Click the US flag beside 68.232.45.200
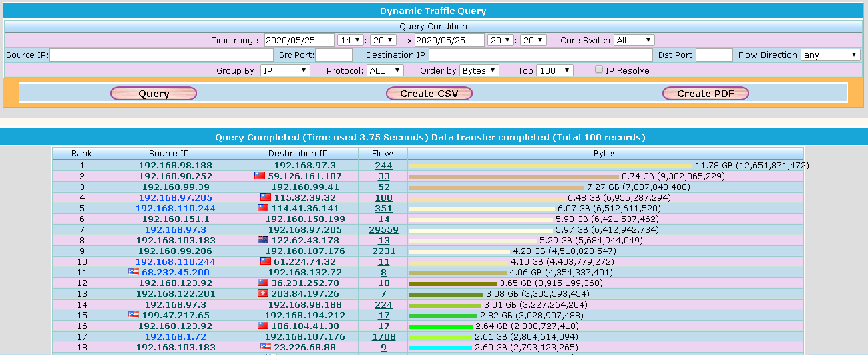868x355 pixels. click(x=134, y=272)
